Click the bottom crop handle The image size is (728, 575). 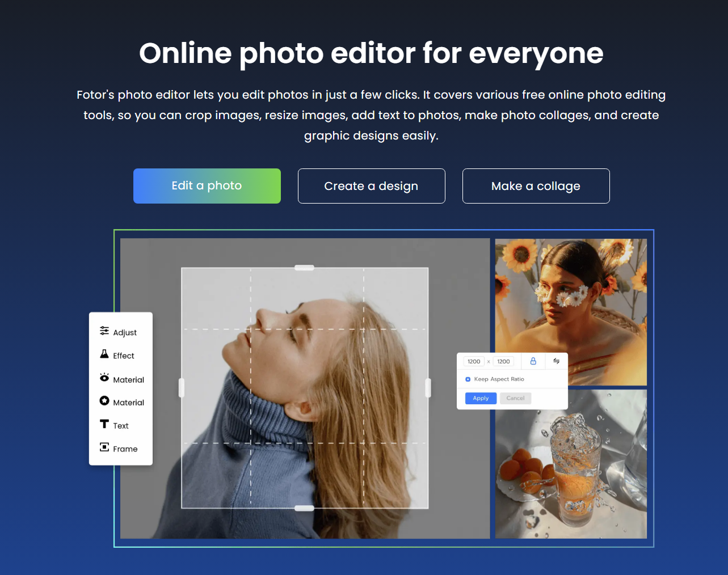(x=305, y=509)
